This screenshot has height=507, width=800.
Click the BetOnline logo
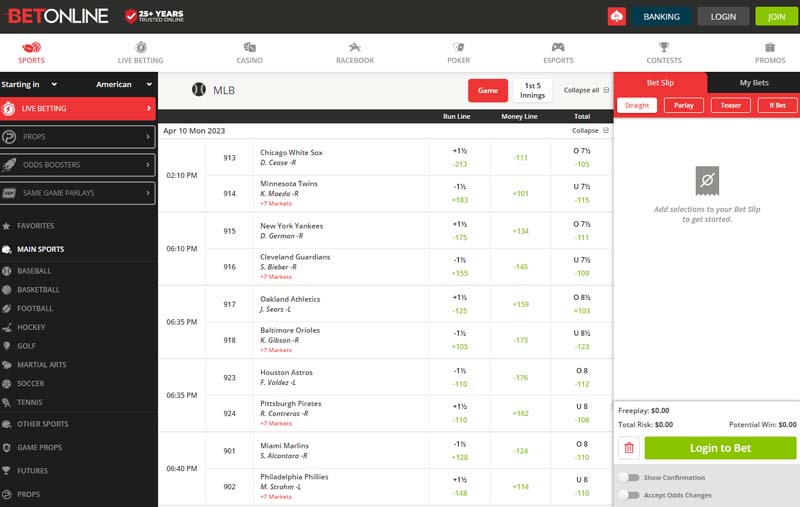(57, 16)
